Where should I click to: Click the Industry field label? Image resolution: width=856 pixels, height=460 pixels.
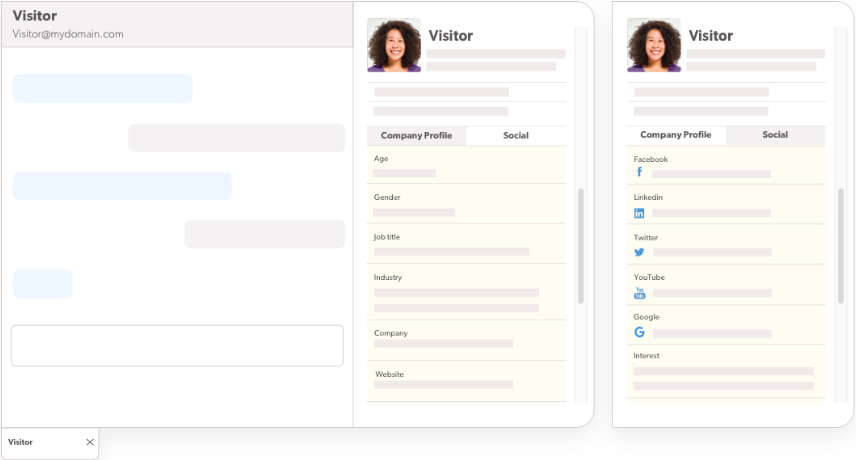click(x=388, y=277)
